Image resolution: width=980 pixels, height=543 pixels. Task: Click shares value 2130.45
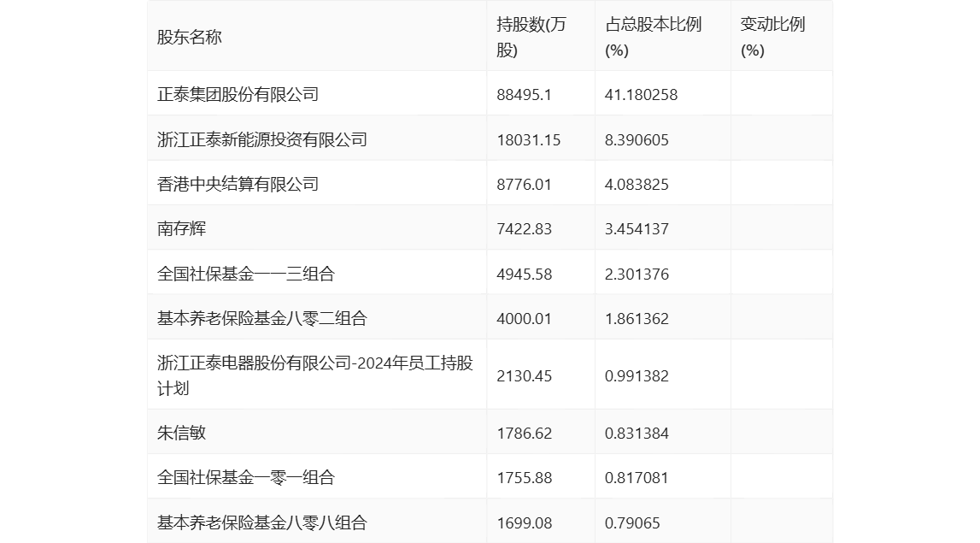524,376
